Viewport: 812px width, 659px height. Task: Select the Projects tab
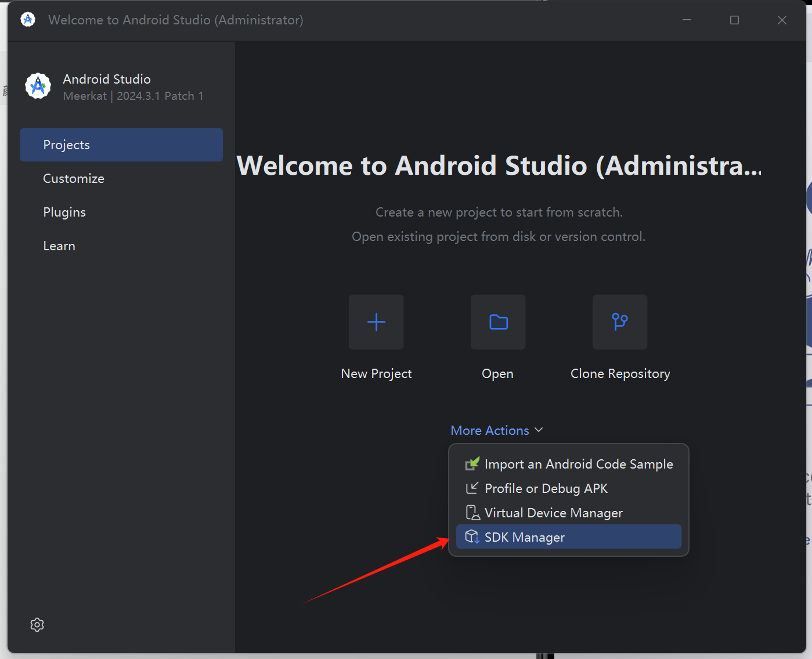(x=121, y=145)
